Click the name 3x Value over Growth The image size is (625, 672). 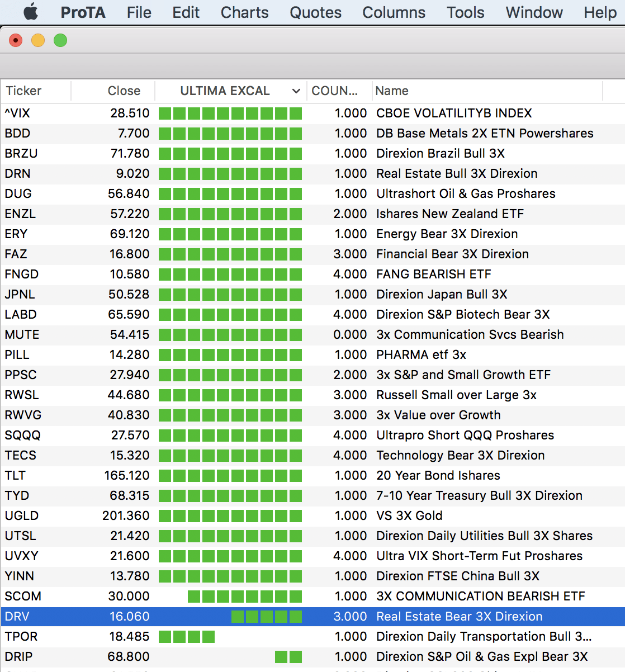(438, 415)
